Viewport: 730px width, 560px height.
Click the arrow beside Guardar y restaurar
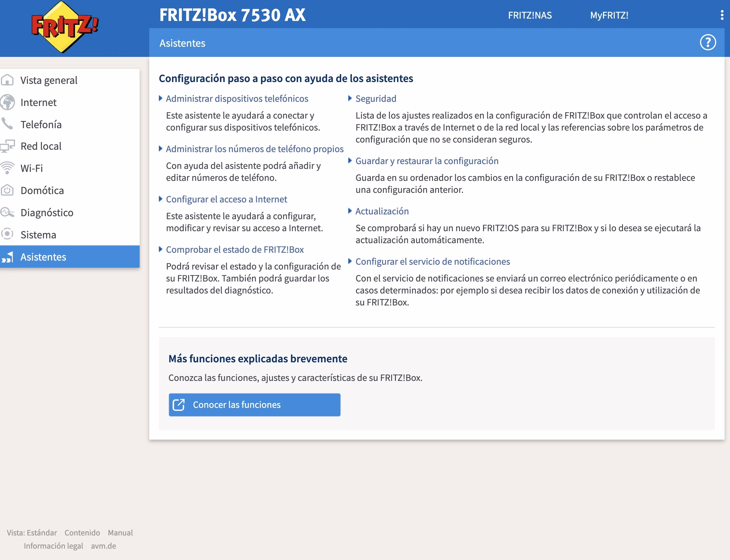click(x=350, y=161)
